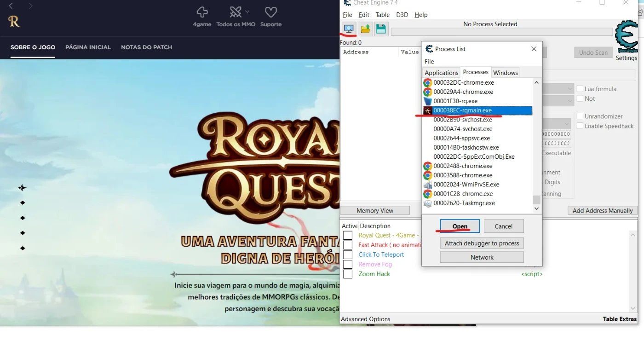The image size is (644, 353).
Task: Click Attach debugger to process
Action: (x=482, y=243)
